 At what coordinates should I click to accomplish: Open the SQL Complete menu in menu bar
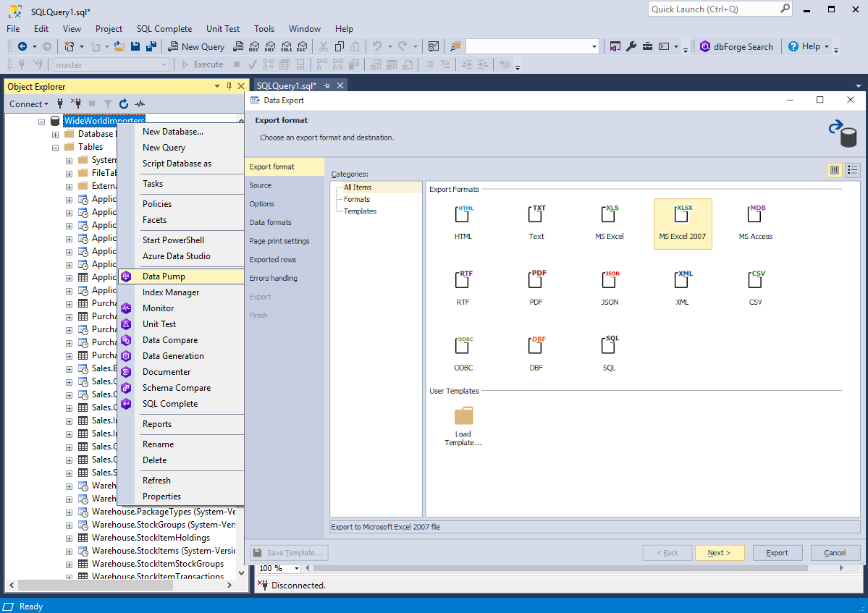[x=164, y=29]
